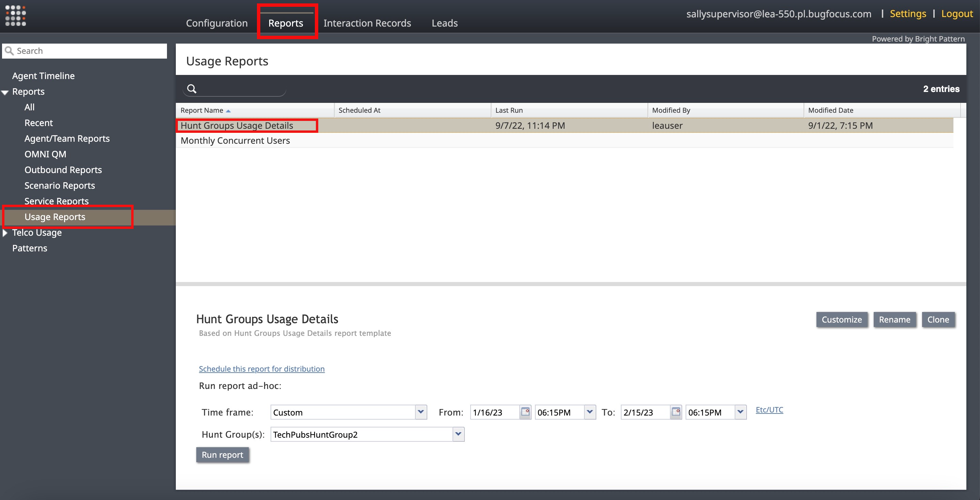Viewport: 980px width, 500px height.
Task: Click the To date field 2/15/23
Action: 646,412
